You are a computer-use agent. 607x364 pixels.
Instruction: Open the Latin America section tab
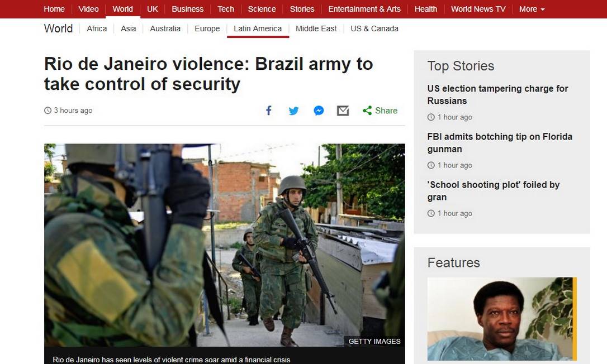258,28
